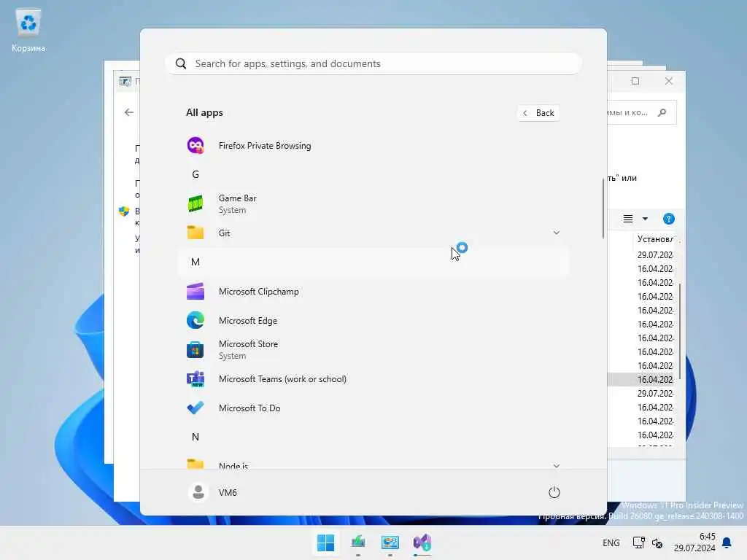747x560 pixels.
Task: Click the Windows Start button on taskbar
Action: click(x=326, y=542)
